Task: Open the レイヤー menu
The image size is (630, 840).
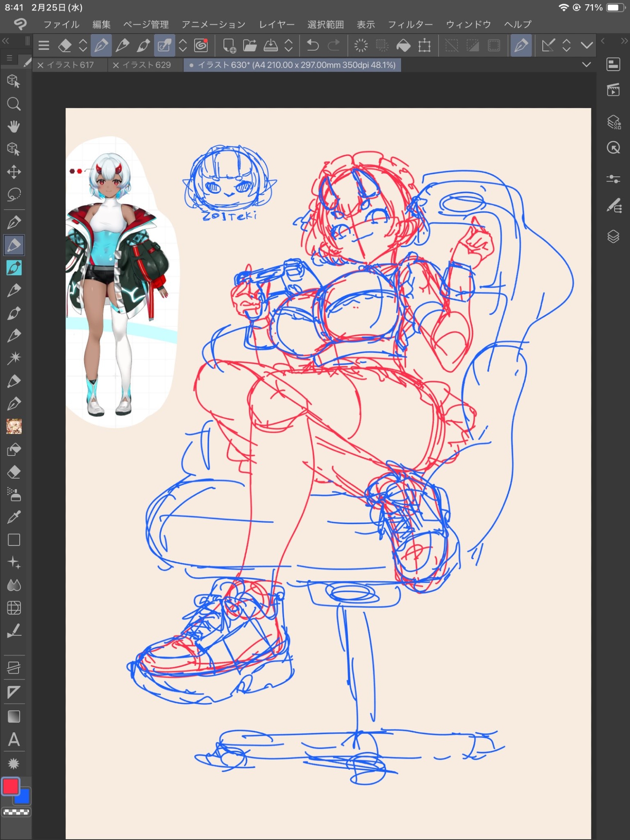Action: coord(276,24)
